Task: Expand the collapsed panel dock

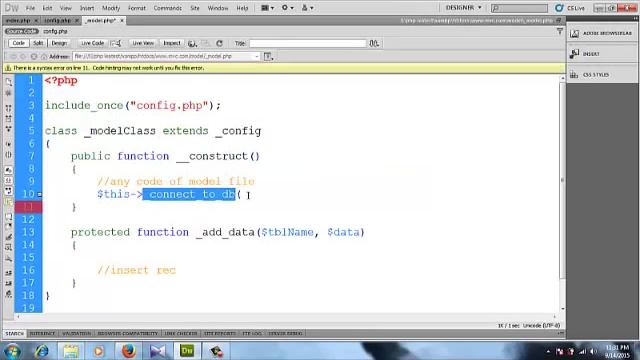Action: point(635,19)
